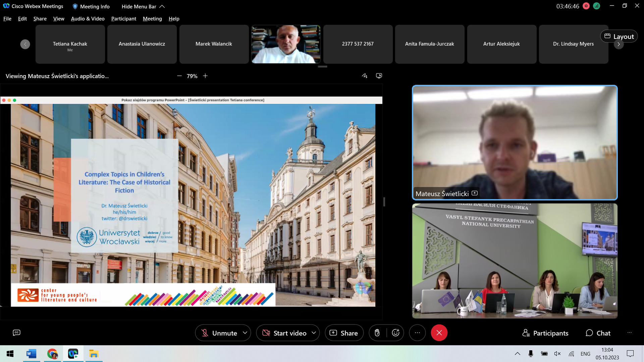Hide Menu Bar toggle
644x362 pixels.
click(x=143, y=6)
